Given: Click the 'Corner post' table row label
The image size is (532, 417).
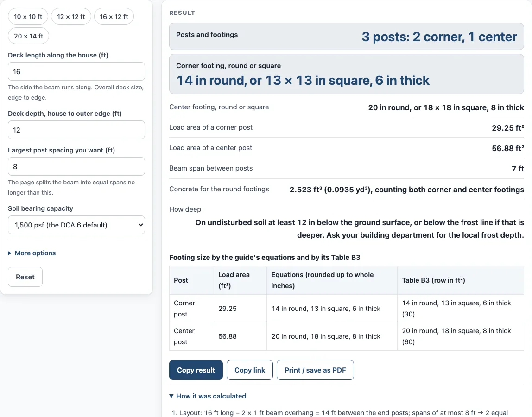Looking at the screenshot, I should point(191,309).
